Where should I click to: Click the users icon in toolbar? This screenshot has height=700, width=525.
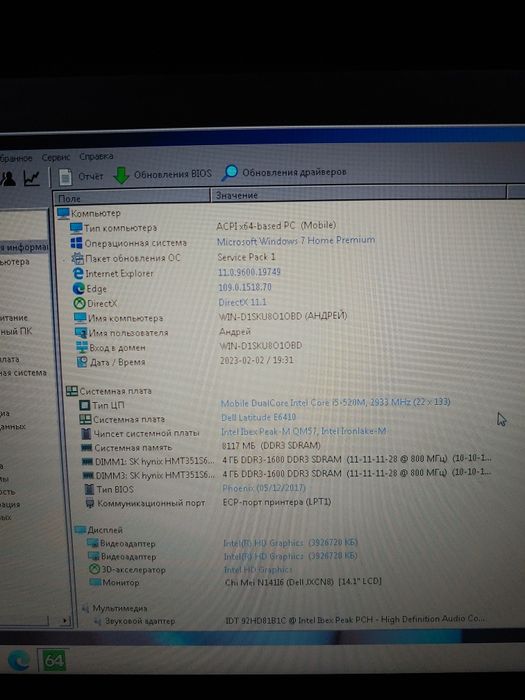tap(8, 178)
